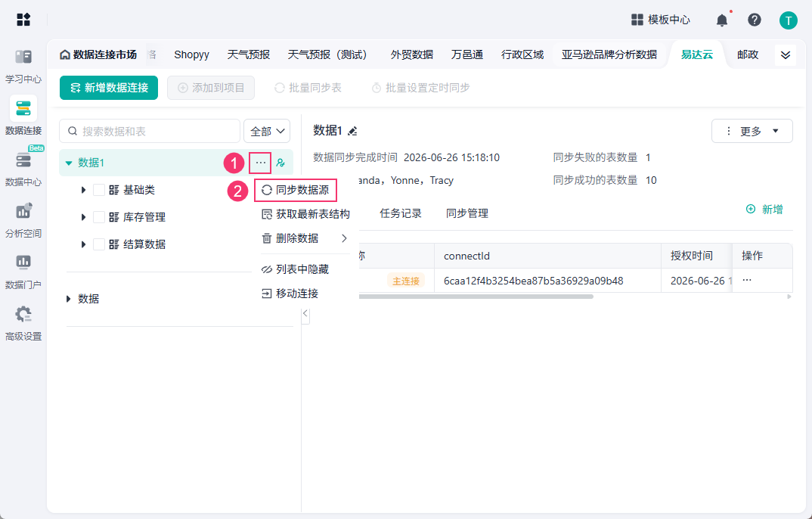Click the 主连接 tag
The height and width of the screenshot is (519, 812).
click(406, 281)
